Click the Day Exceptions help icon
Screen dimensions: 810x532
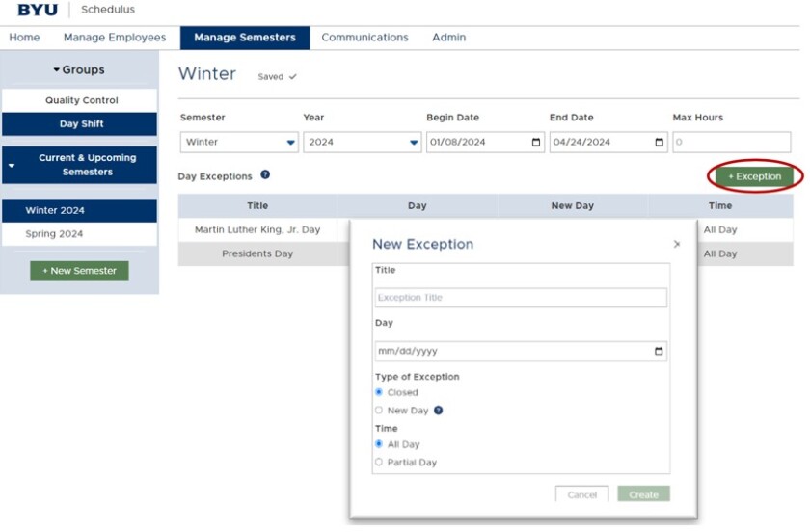pos(265,176)
